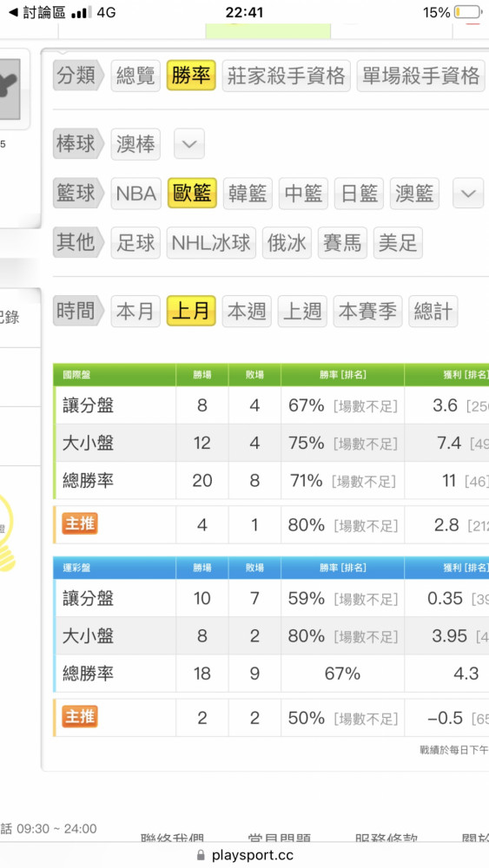Image resolution: width=489 pixels, height=868 pixels.
Task: Tap the 討論區 back arrow in status bar
Action: [13, 12]
